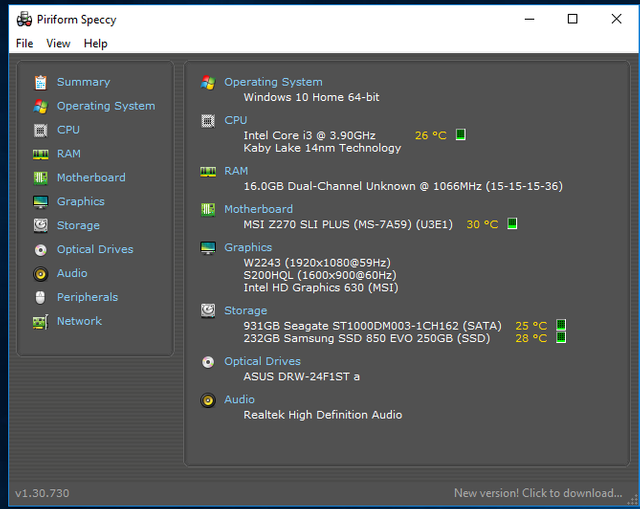Click the Graphics heading link in summary
The width and height of the screenshot is (640, 509).
pyautogui.click(x=248, y=247)
